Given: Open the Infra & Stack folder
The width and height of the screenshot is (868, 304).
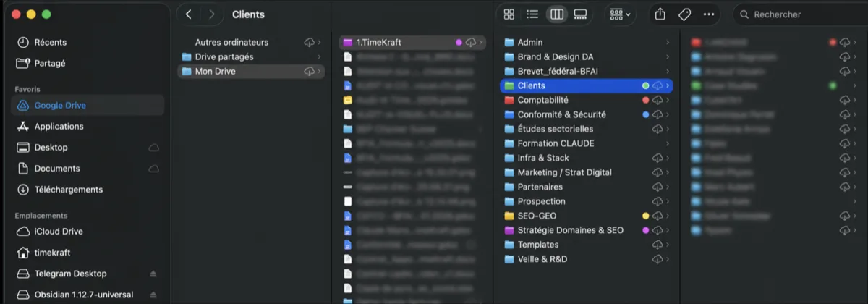Looking at the screenshot, I should (x=587, y=158).
